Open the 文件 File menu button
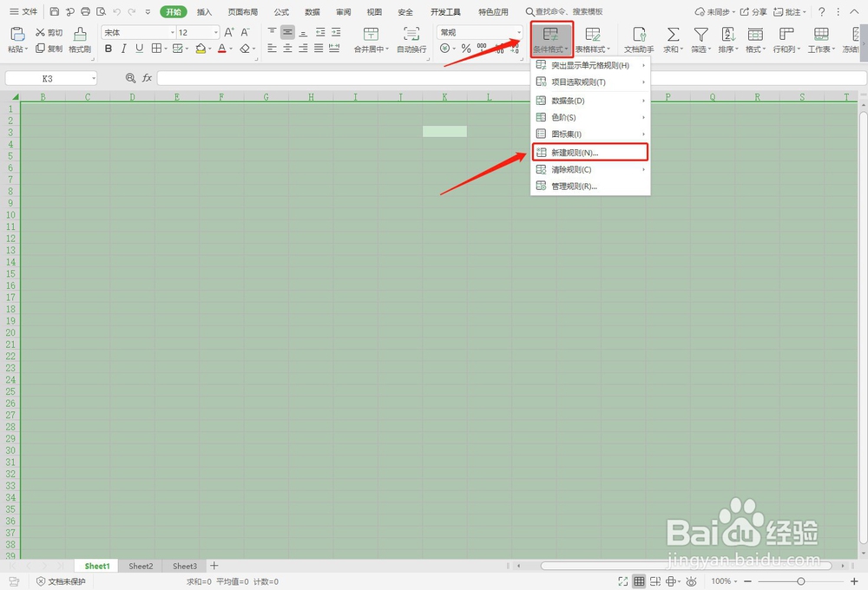868x590 pixels. pyautogui.click(x=23, y=11)
